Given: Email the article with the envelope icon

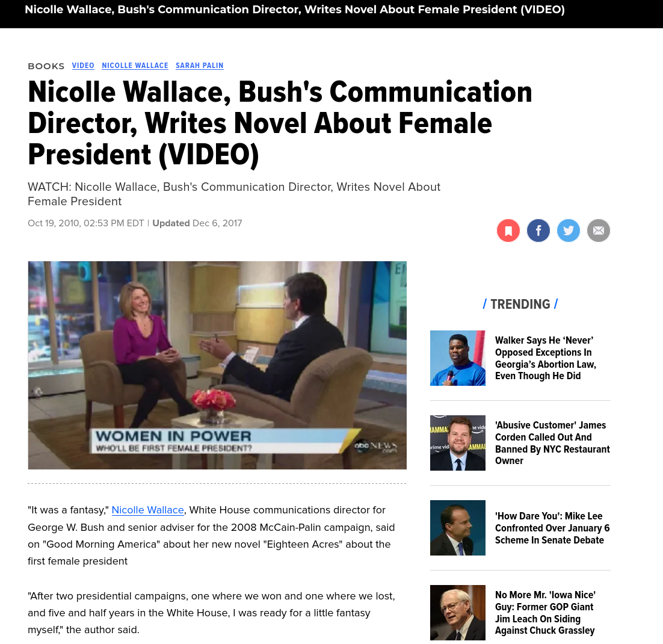Looking at the screenshot, I should pyautogui.click(x=598, y=231).
